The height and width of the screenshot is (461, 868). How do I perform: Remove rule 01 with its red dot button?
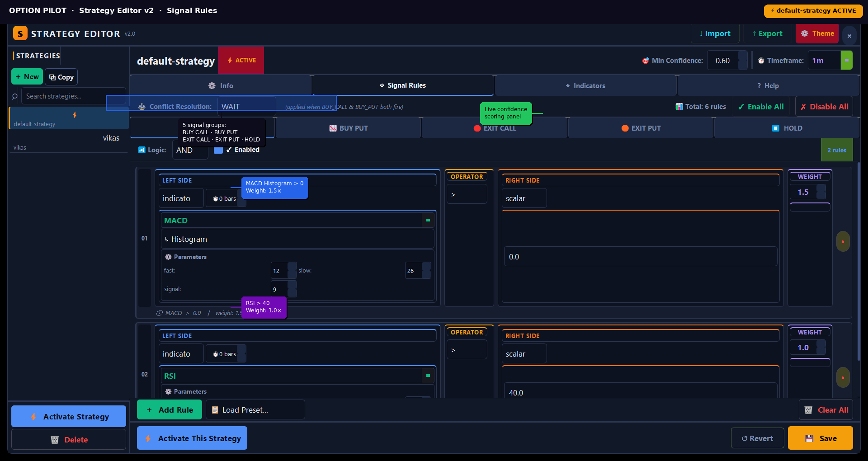coord(843,241)
